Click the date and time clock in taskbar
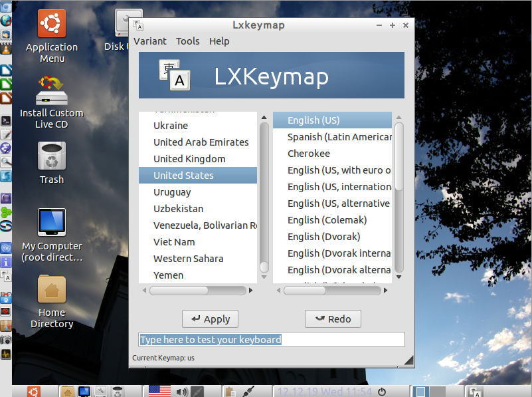This screenshot has width=532, height=397. (x=325, y=392)
